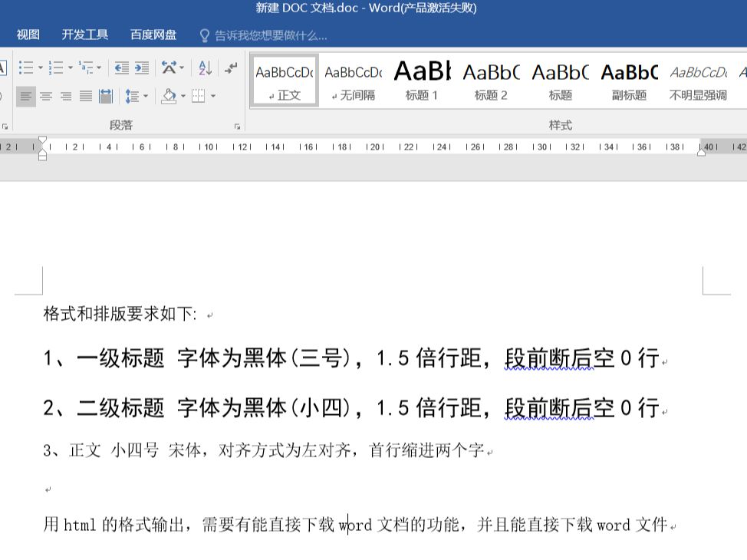Enable center text alignment

tap(45, 97)
